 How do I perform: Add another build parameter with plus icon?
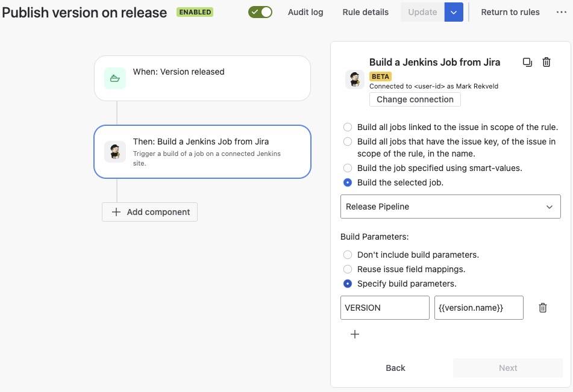coord(354,334)
